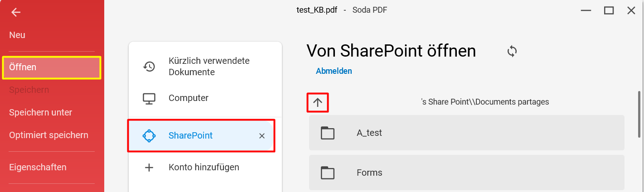Click the Abmelden link
This screenshot has width=644, height=192.
click(x=334, y=71)
